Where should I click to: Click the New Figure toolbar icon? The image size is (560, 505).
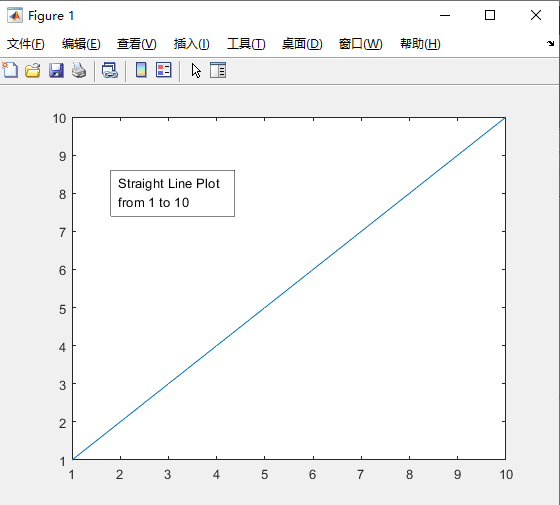click(x=10, y=70)
